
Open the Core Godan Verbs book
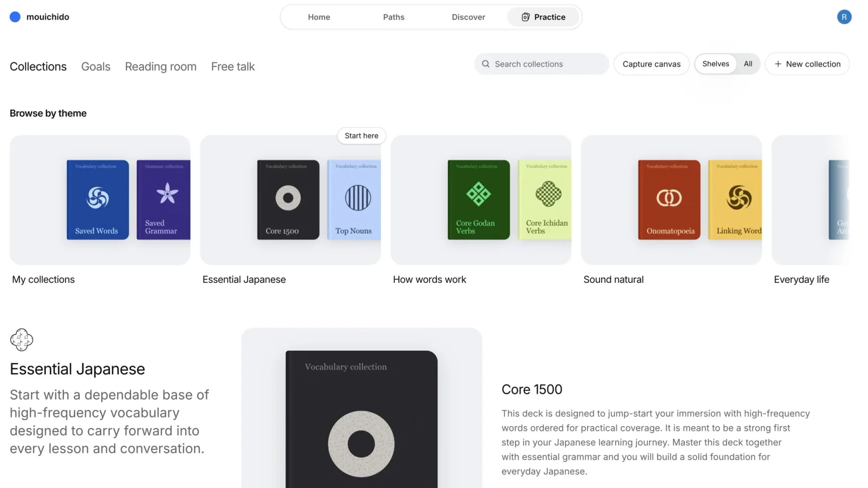[x=479, y=200]
